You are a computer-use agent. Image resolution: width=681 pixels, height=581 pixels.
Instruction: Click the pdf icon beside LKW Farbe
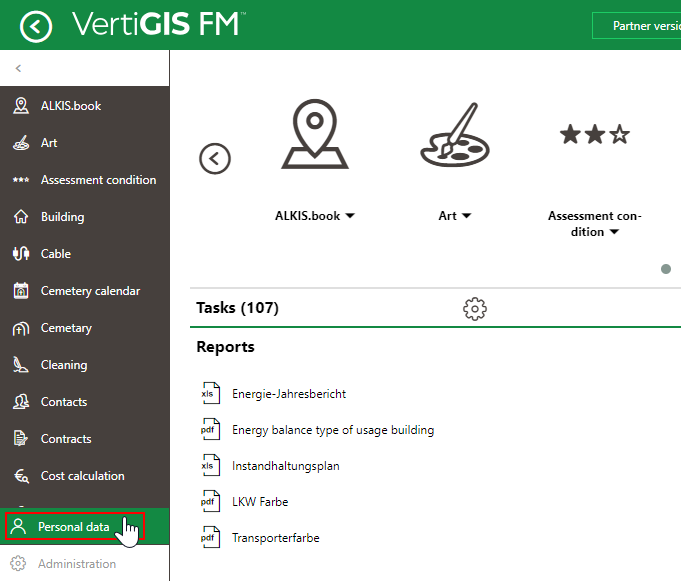(208, 502)
